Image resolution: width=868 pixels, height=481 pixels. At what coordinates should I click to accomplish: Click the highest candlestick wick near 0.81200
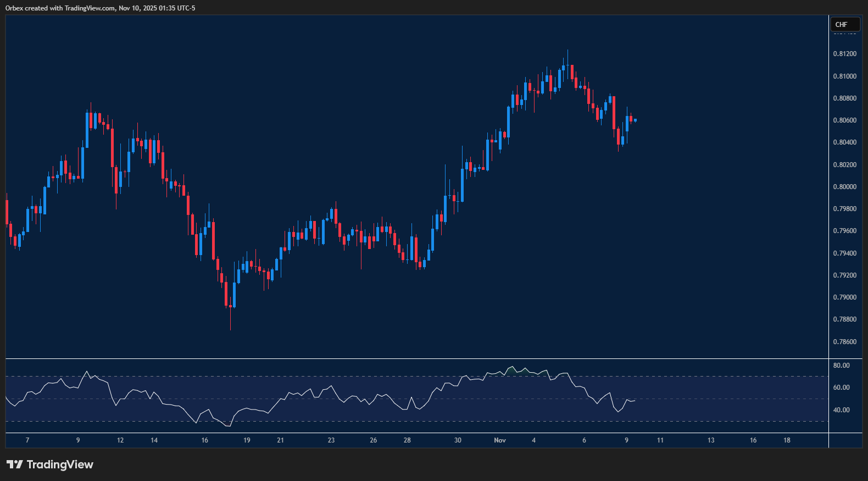click(567, 54)
